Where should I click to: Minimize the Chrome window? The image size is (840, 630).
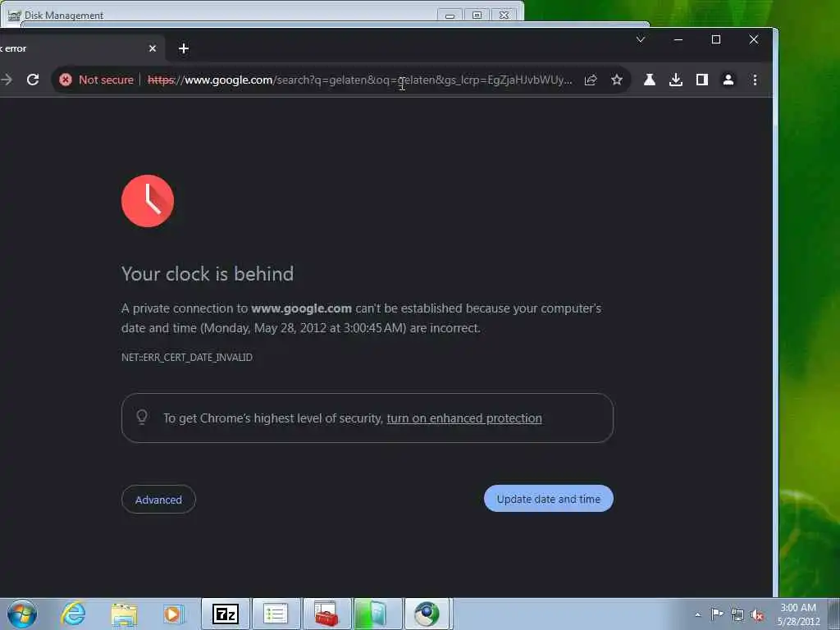coord(678,39)
